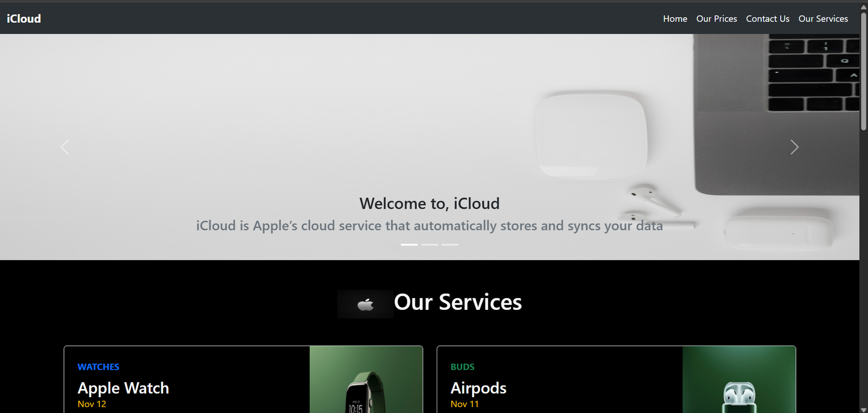Jump to the third carousel slide indicator

450,245
